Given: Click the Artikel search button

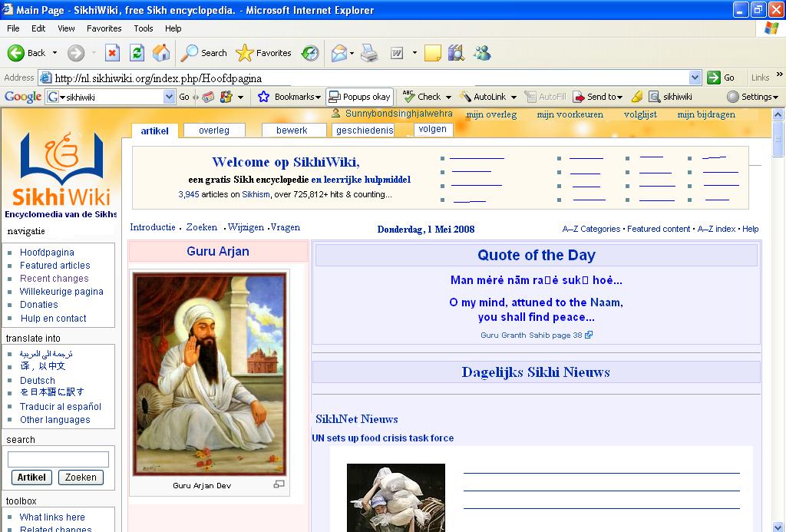Looking at the screenshot, I should [x=31, y=477].
